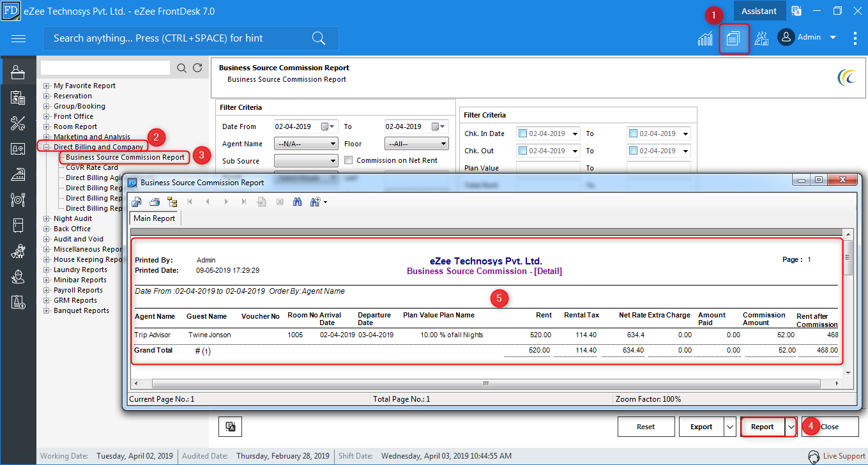The width and height of the screenshot is (868, 465).
Task: Refresh the report tree list
Action: pos(198,68)
